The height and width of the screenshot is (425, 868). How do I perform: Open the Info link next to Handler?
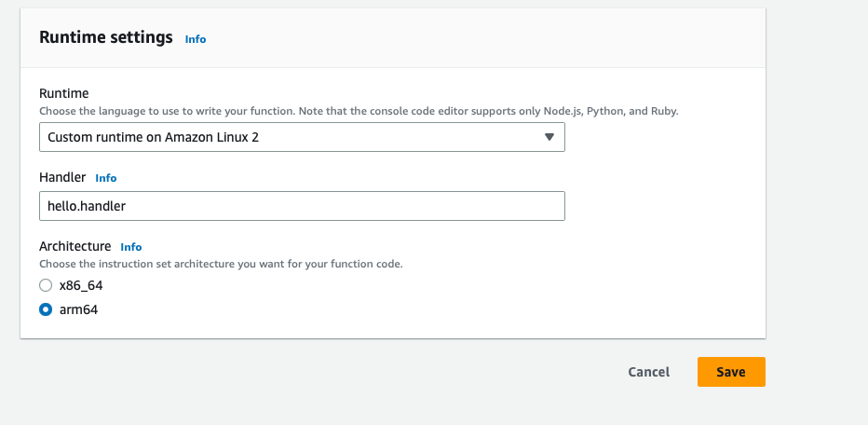pyautogui.click(x=106, y=178)
